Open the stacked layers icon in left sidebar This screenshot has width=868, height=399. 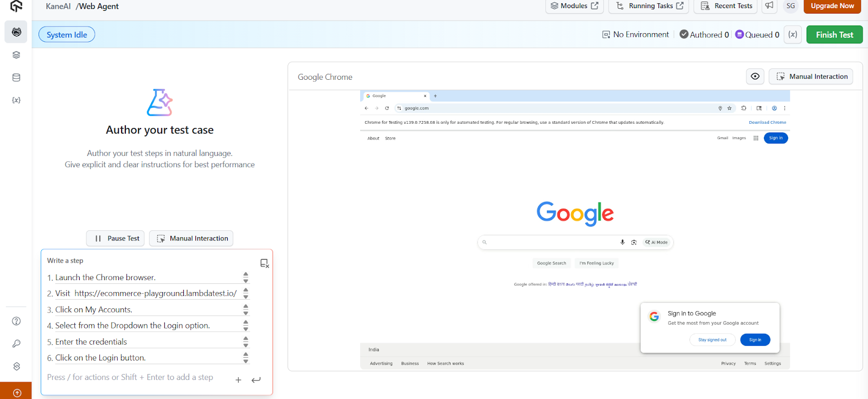[x=16, y=55]
